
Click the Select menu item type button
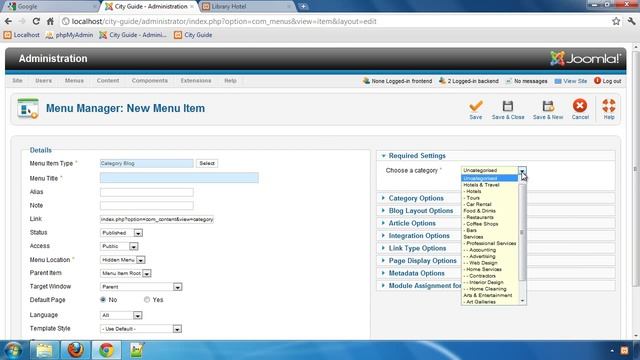(x=207, y=163)
